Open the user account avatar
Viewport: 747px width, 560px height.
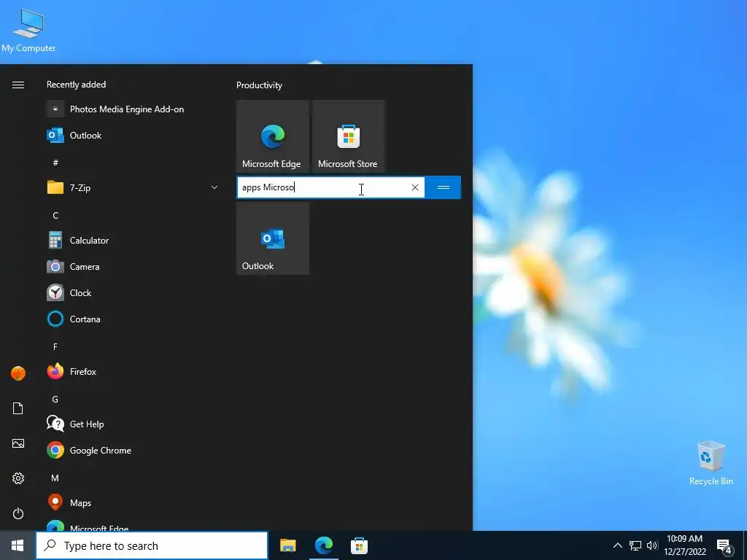[18, 373]
